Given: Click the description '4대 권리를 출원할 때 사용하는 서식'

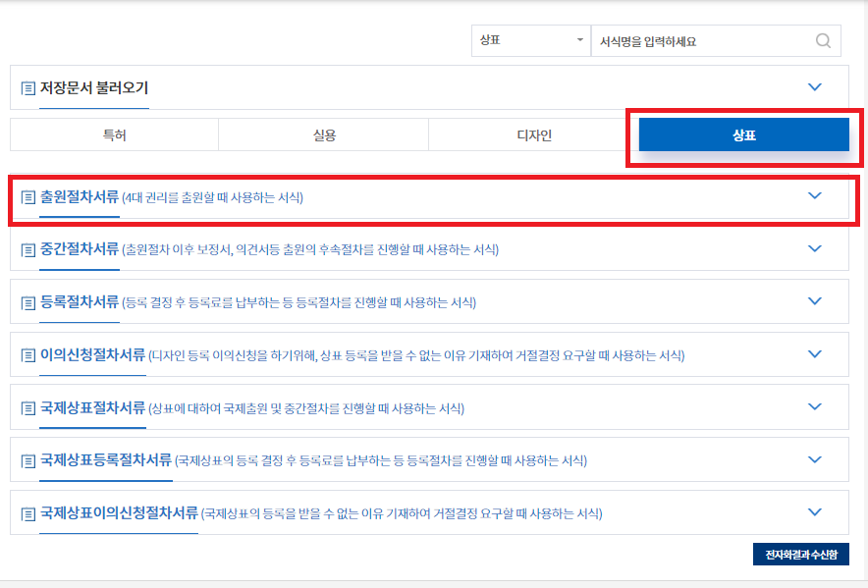Looking at the screenshot, I should pos(212,197).
